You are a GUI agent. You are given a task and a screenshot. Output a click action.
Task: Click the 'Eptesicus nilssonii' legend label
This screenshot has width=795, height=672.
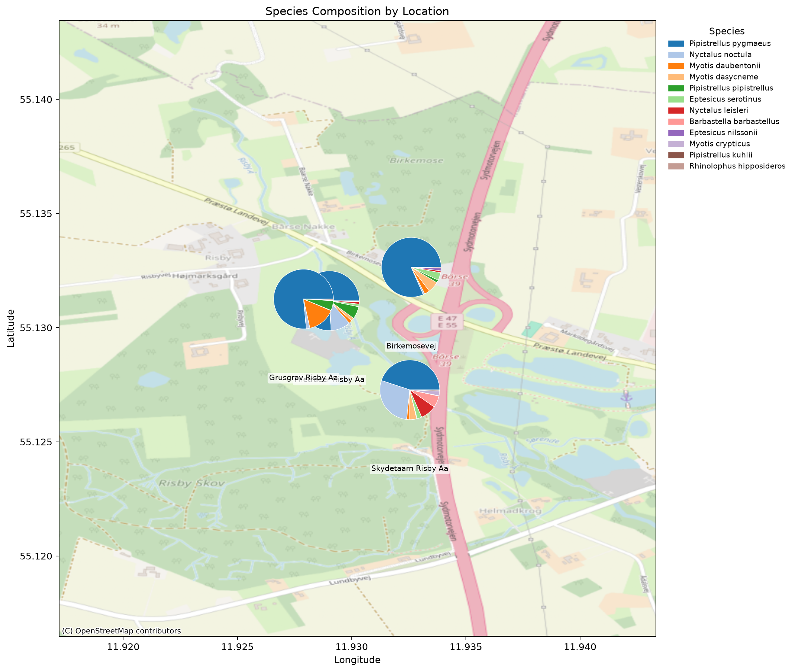(723, 133)
